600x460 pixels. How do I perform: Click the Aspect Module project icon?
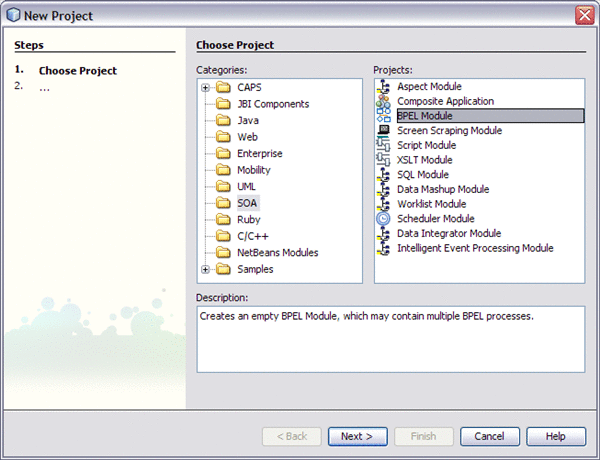[383, 86]
